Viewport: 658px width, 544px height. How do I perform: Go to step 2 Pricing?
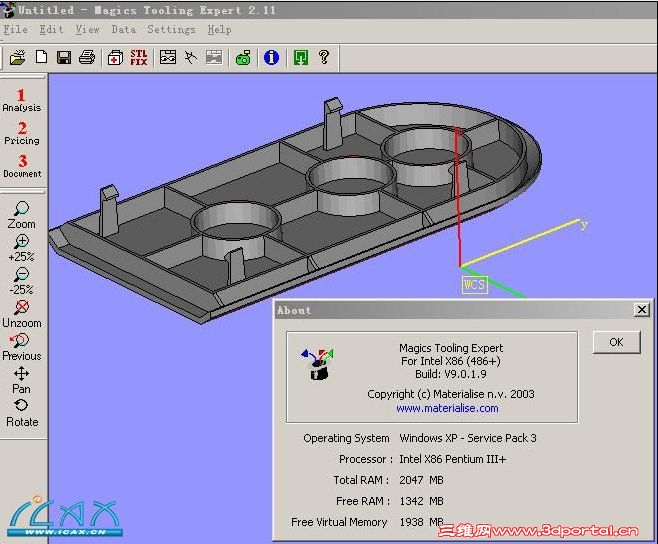coord(22,133)
